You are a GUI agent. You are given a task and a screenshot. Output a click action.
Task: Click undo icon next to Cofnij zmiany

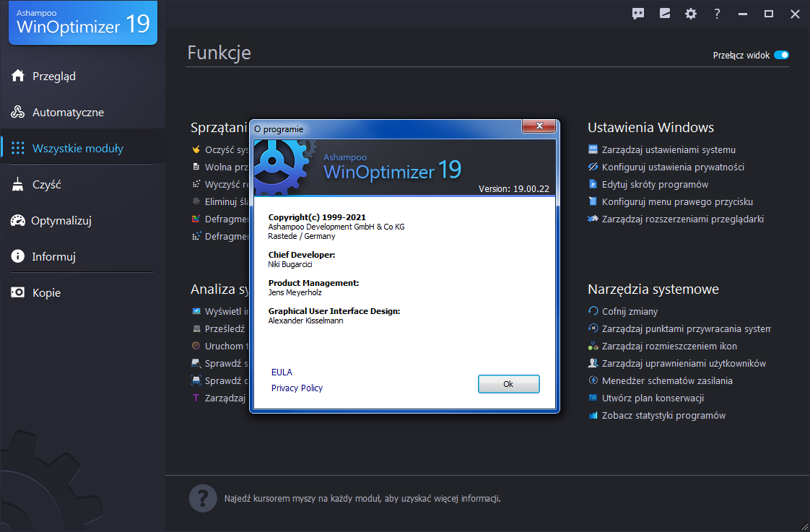pyautogui.click(x=593, y=311)
